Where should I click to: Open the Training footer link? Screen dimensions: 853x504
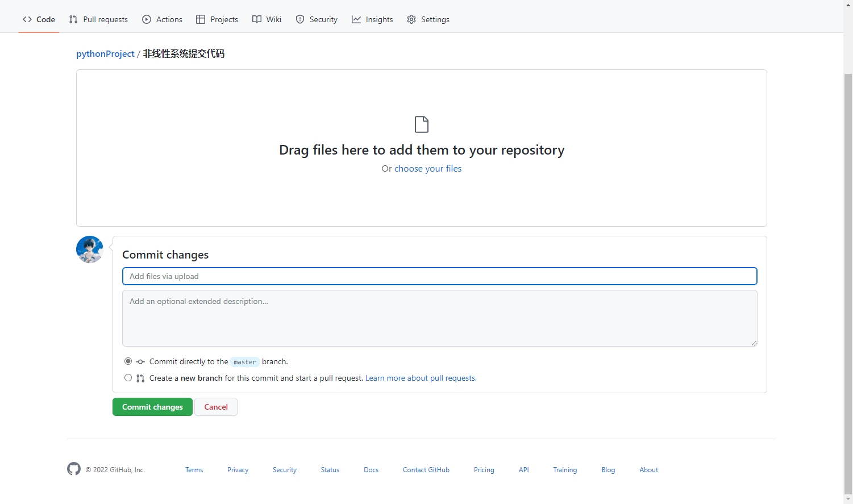[x=565, y=470]
